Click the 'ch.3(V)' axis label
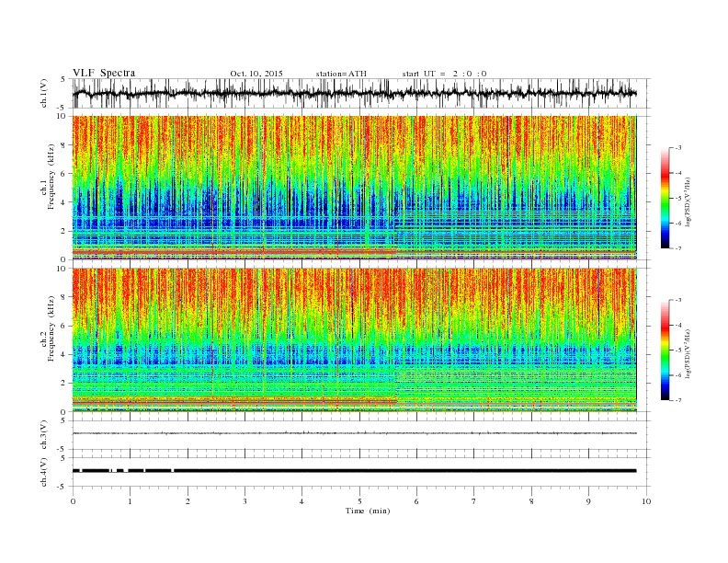The image size is (728, 563). click(44, 435)
